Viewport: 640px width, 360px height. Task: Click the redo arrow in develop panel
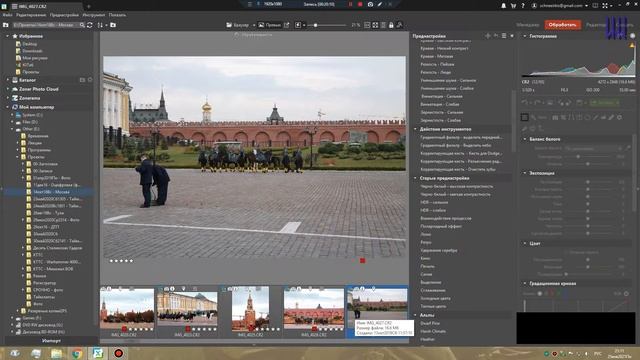(x=538, y=102)
